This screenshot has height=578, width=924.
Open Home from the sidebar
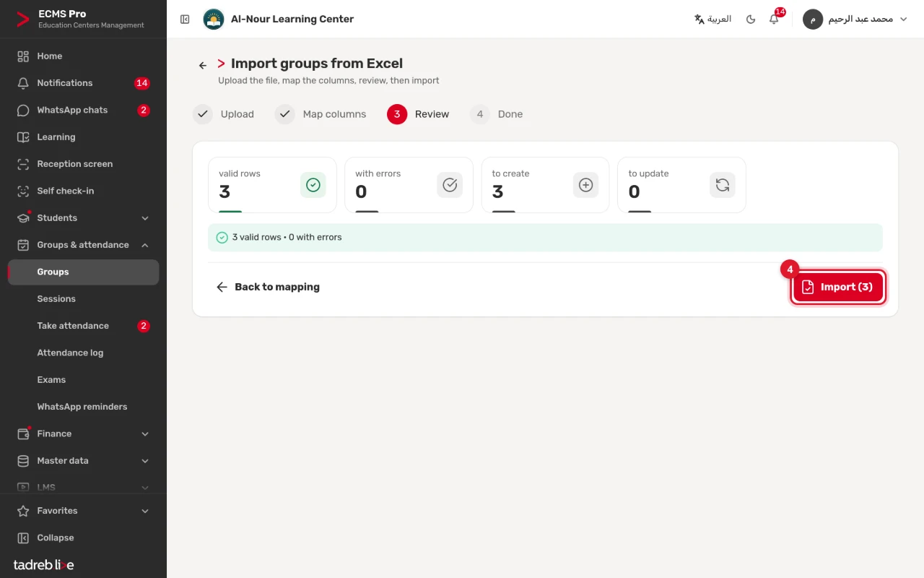83,56
